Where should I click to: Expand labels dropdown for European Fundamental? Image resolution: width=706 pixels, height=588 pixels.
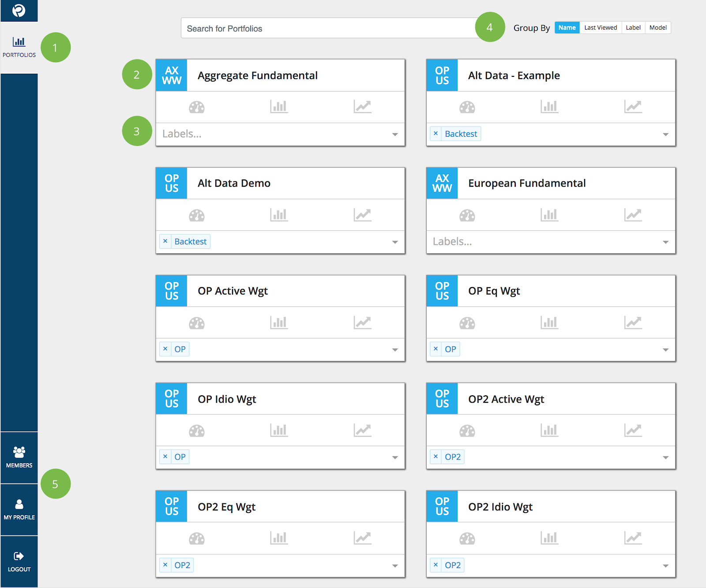(x=665, y=242)
